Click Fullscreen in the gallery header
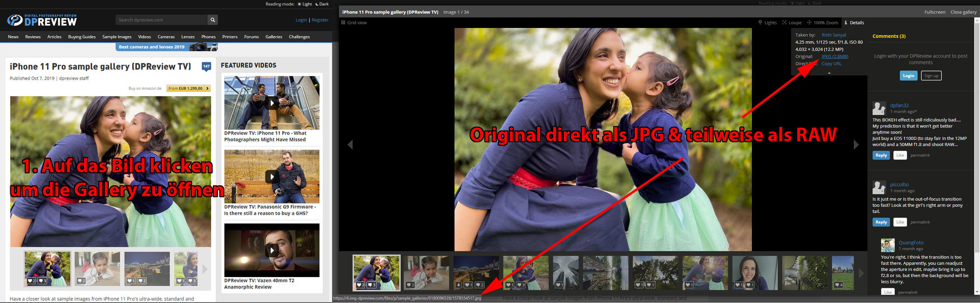This screenshot has width=980, height=303. pyautogui.click(x=935, y=12)
